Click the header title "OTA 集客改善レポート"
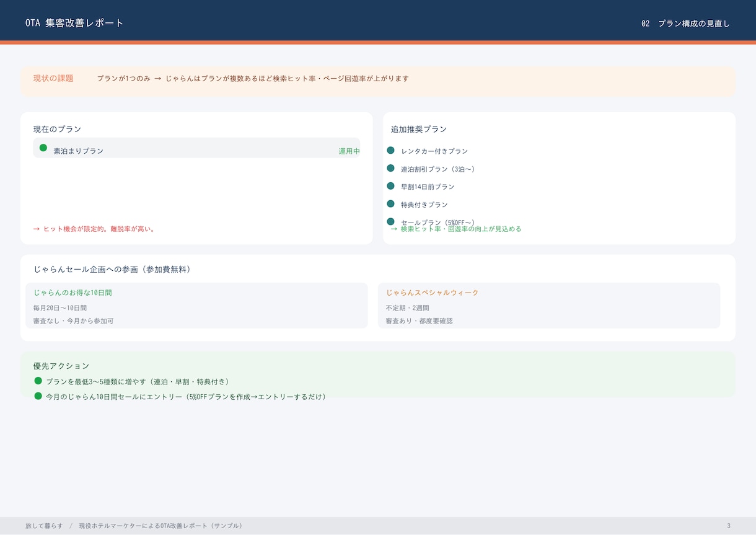 (75, 23)
